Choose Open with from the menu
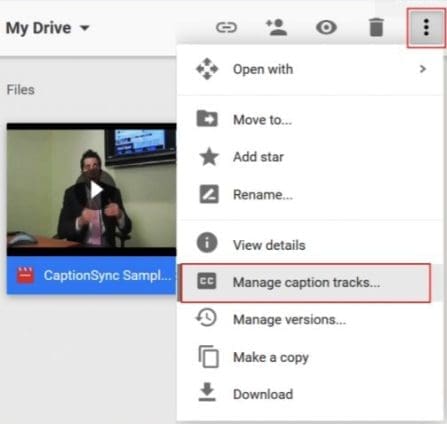447x424 pixels. point(310,69)
